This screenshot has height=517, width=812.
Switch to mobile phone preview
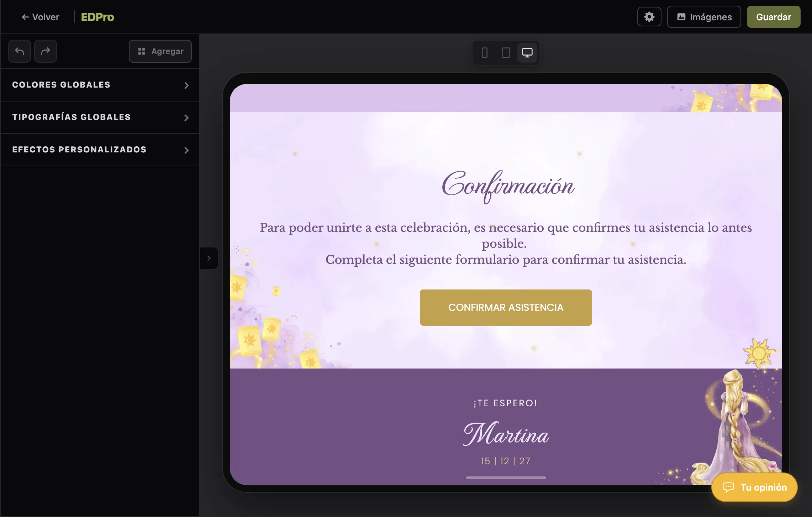pos(484,53)
